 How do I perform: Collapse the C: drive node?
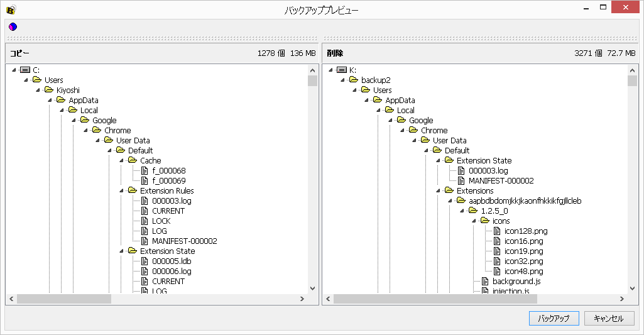[x=14, y=70]
